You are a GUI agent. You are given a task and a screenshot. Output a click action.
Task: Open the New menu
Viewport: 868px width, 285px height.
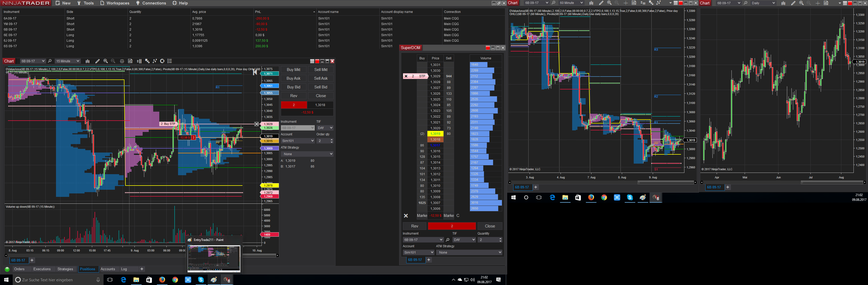tap(63, 3)
